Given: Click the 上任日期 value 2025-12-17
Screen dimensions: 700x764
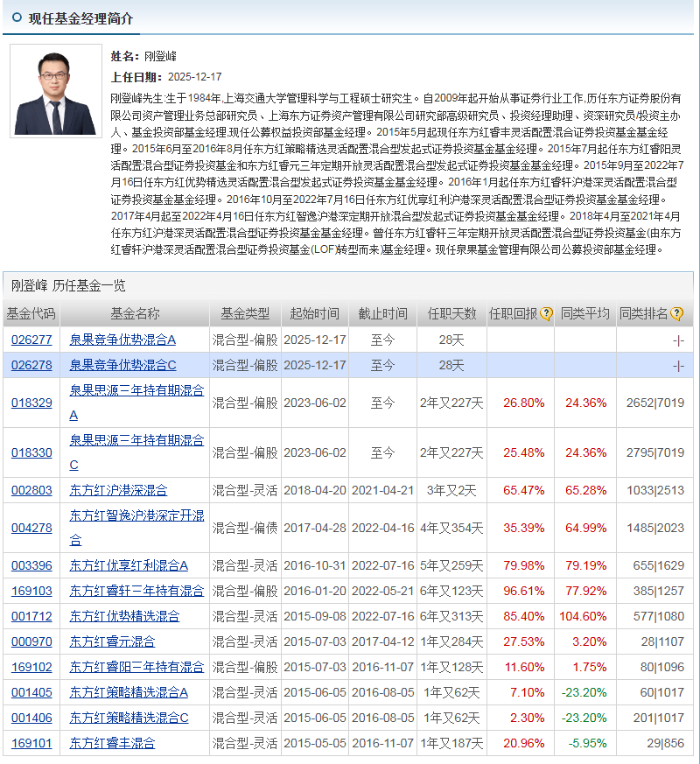Looking at the screenshot, I should (195, 77).
